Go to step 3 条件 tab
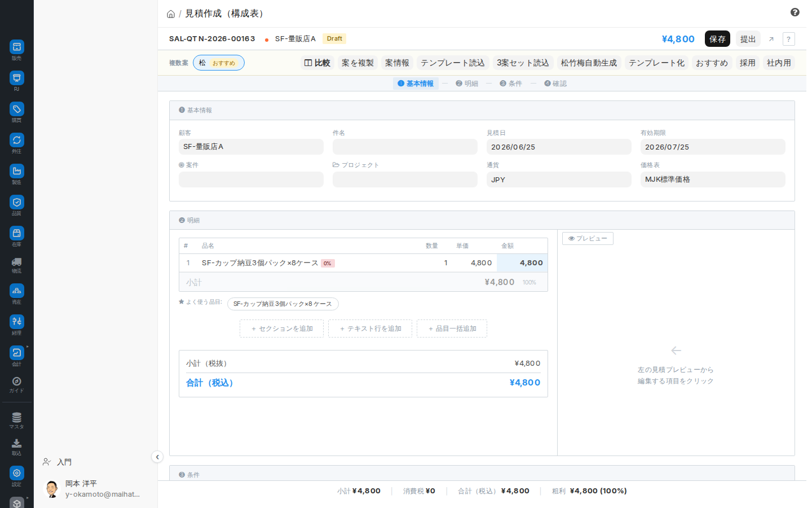812x508 pixels. click(511, 84)
